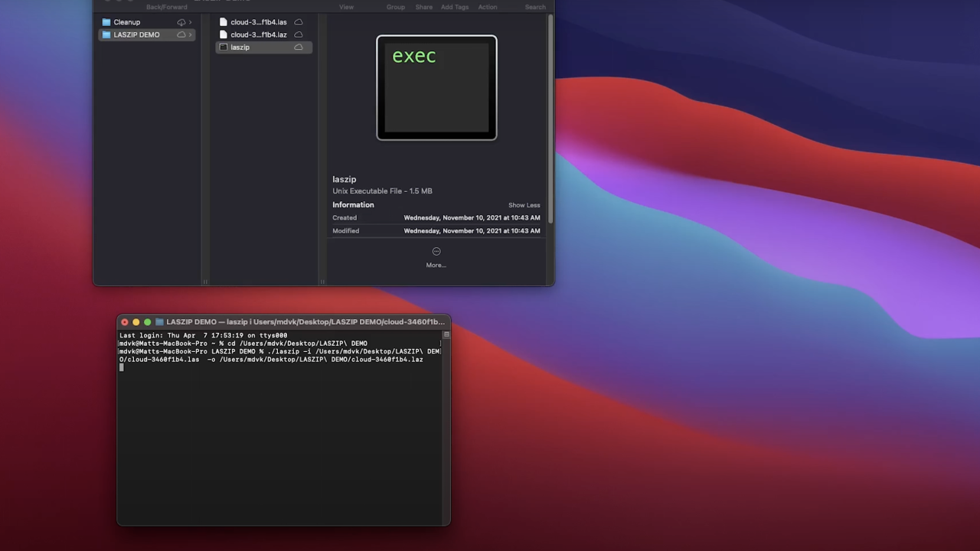Click the exec preview thumbnail
This screenshot has width=980, height=551.
click(436, 88)
